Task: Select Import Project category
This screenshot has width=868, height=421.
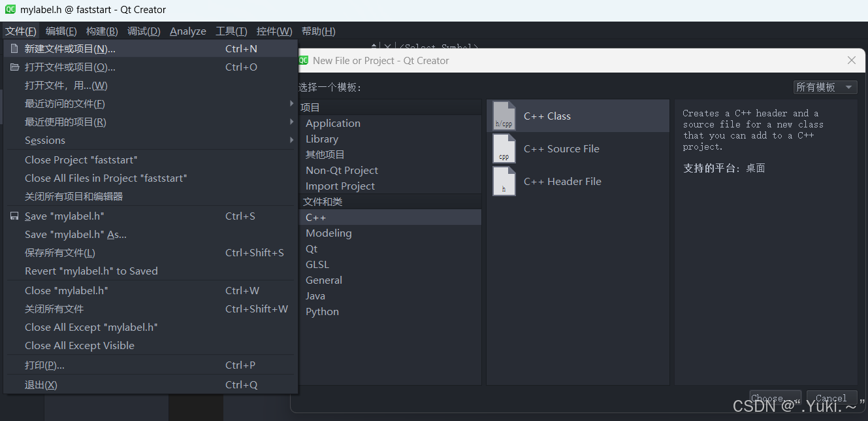Action: (391, 186)
